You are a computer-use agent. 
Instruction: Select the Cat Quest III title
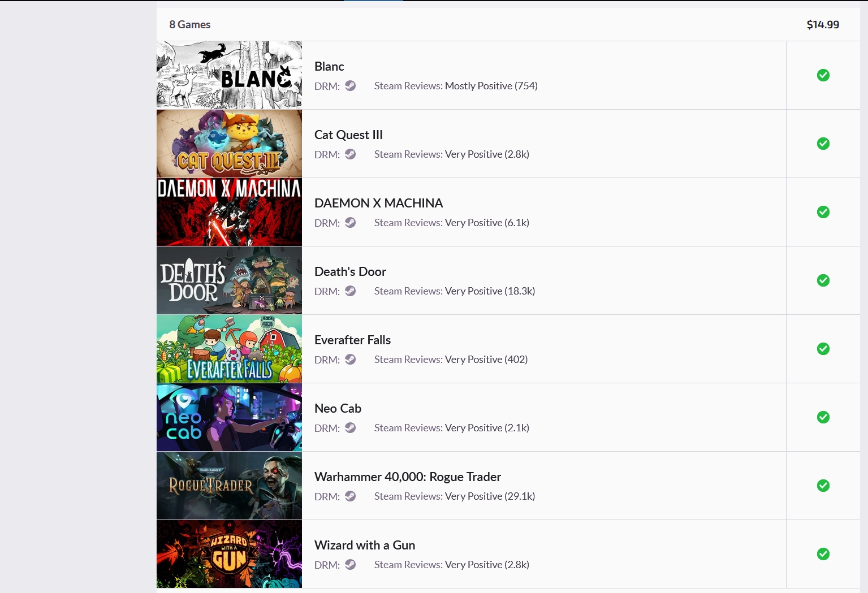[348, 135]
